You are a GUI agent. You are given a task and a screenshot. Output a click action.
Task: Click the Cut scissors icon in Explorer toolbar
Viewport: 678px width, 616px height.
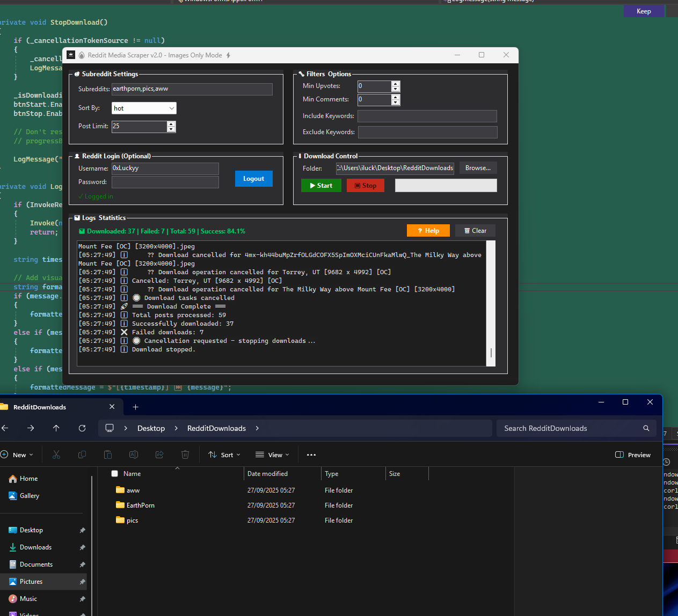click(56, 454)
